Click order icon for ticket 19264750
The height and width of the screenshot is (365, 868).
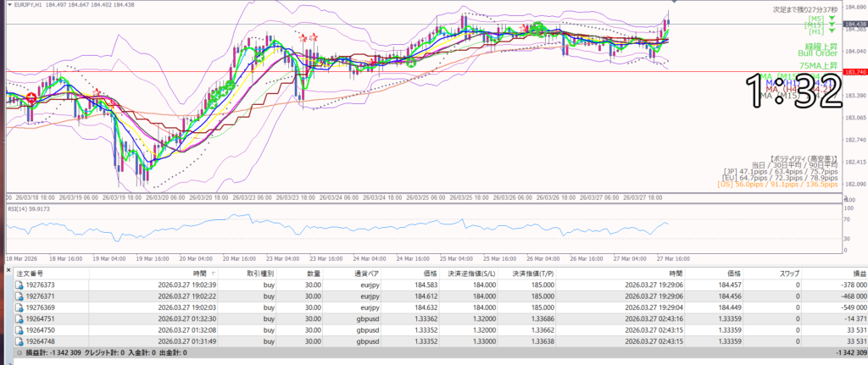19,329
